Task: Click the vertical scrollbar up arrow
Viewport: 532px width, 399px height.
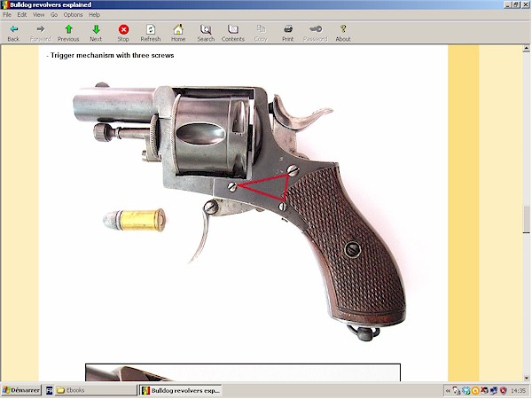Action: tap(526, 49)
